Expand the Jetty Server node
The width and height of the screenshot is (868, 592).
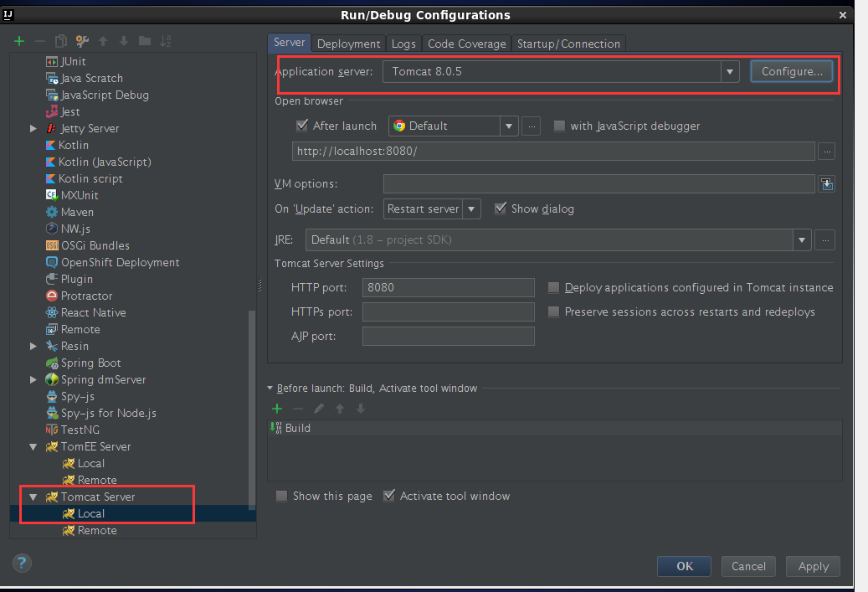coord(33,128)
